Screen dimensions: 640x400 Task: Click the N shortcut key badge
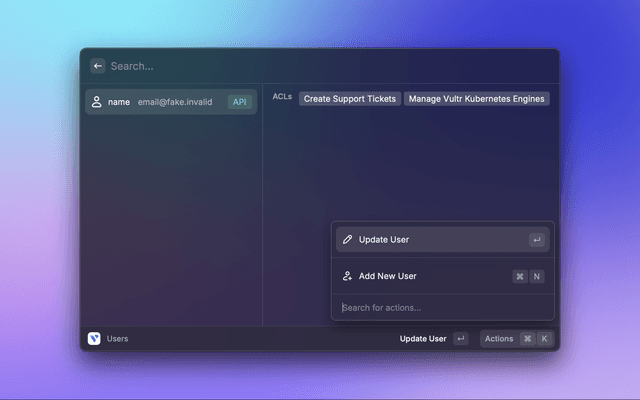pos(537,276)
